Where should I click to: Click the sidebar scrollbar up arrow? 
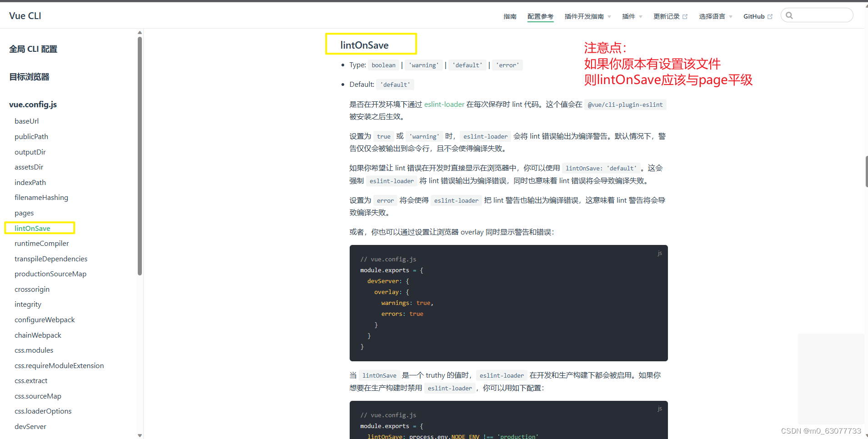pyautogui.click(x=140, y=32)
